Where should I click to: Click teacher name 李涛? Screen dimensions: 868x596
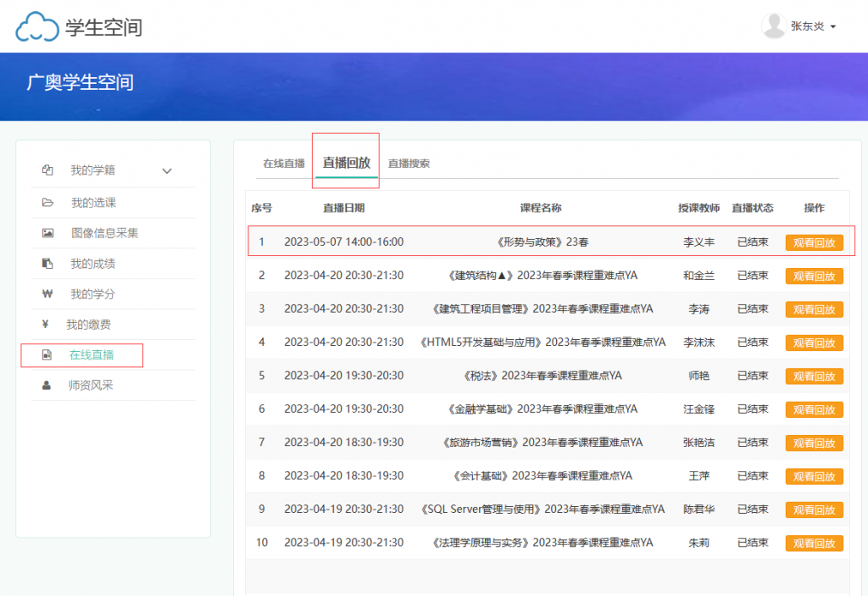coord(699,309)
